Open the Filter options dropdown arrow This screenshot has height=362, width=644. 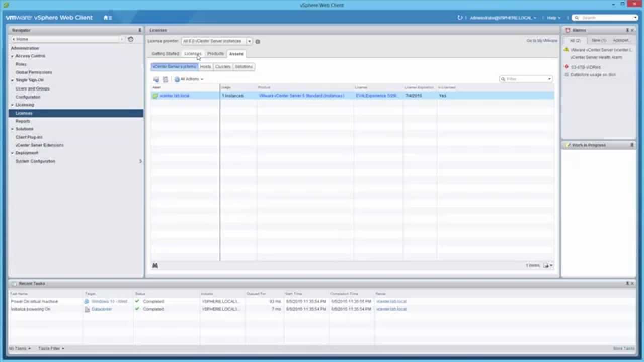tap(549, 79)
